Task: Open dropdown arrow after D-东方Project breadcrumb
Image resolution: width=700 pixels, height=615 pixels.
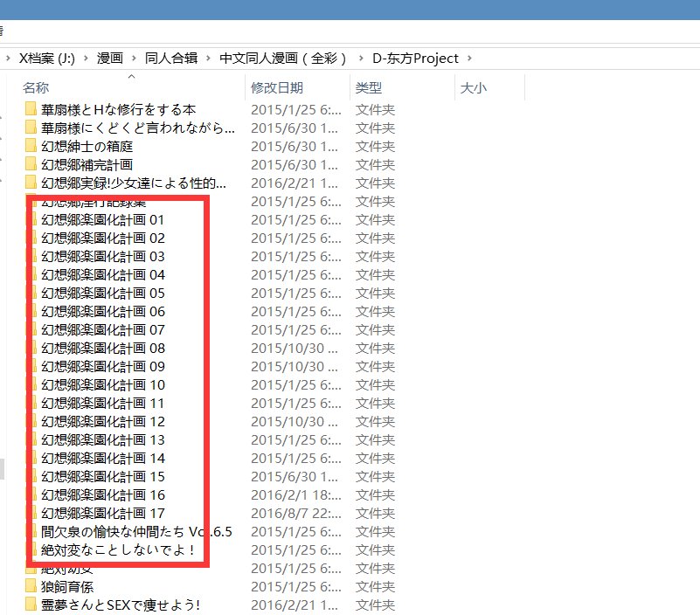Action: click(x=469, y=59)
